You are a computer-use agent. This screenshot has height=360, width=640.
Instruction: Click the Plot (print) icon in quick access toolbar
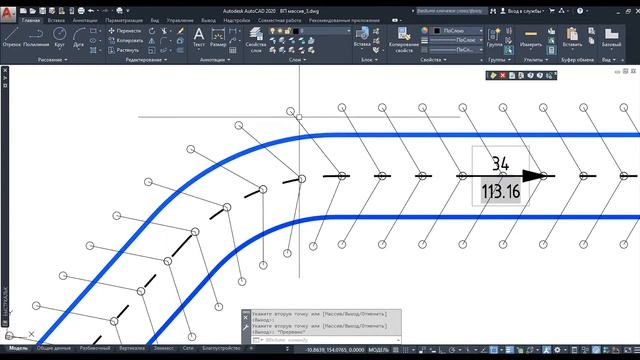[x=81, y=11]
